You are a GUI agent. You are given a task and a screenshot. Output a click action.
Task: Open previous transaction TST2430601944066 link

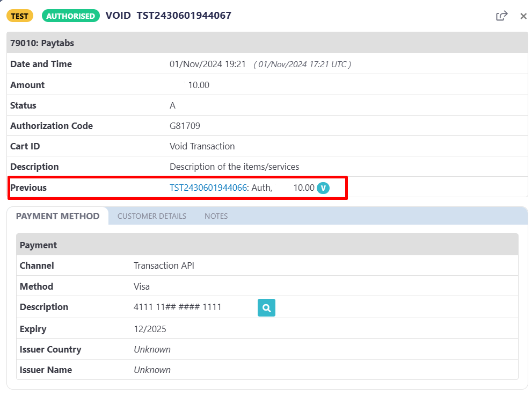208,188
